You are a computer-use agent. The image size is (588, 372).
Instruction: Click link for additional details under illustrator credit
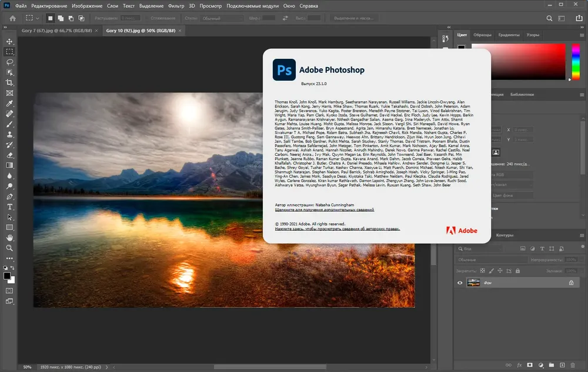325,210
